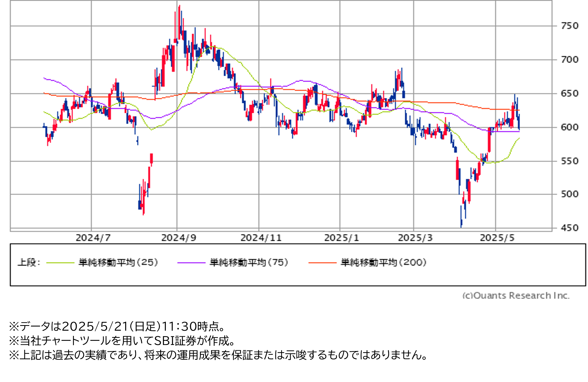This screenshot has height=382, width=588.
Task: Click the 450 price axis label
Action: 570,228
